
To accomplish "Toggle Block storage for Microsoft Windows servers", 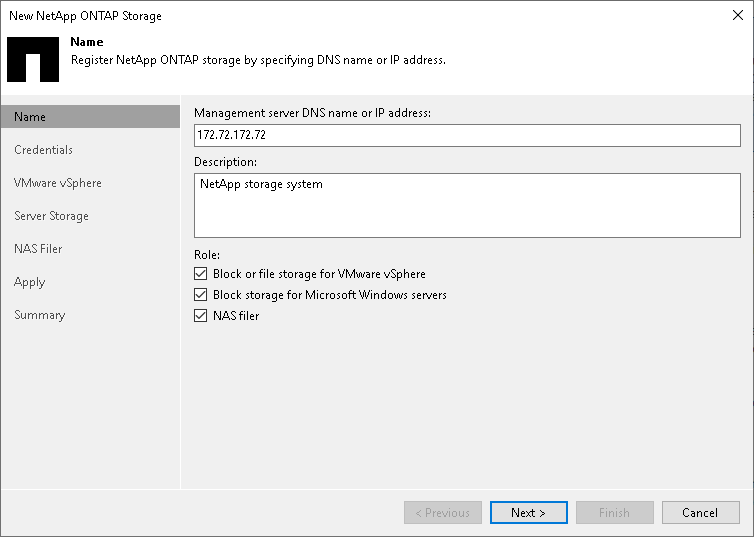I will [x=201, y=294].
